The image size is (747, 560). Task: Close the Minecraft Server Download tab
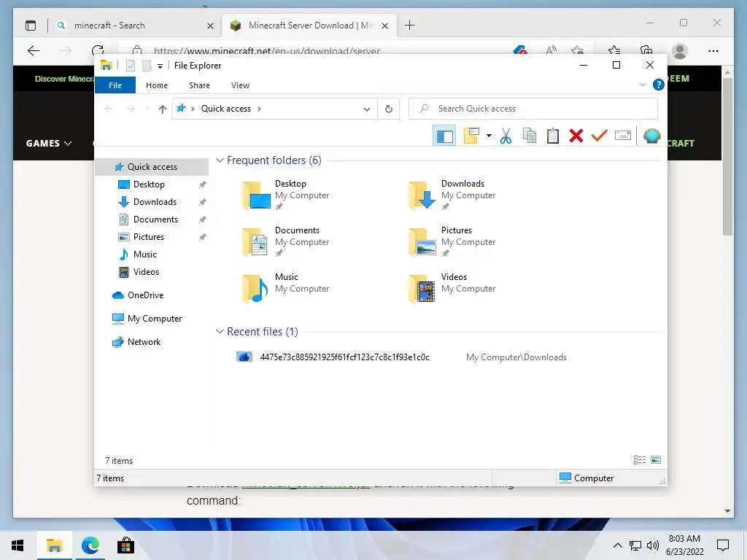point(385,26)
